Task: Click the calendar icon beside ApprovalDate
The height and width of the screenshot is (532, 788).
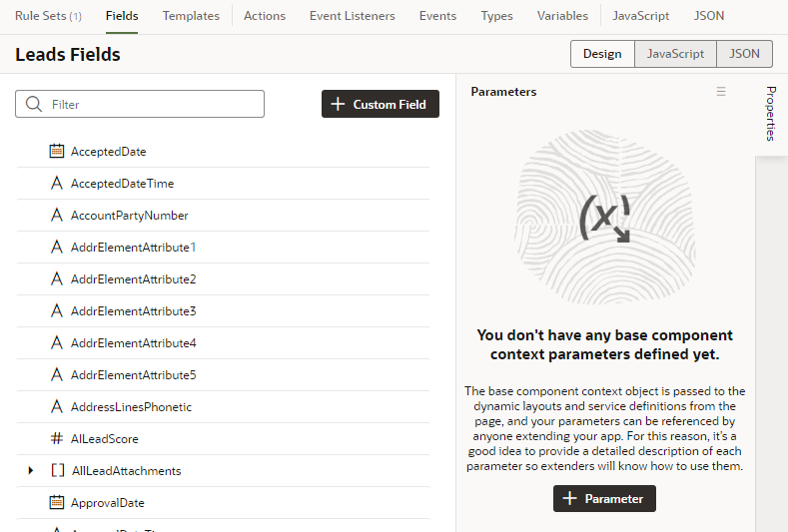Action: tap(57, 502)
